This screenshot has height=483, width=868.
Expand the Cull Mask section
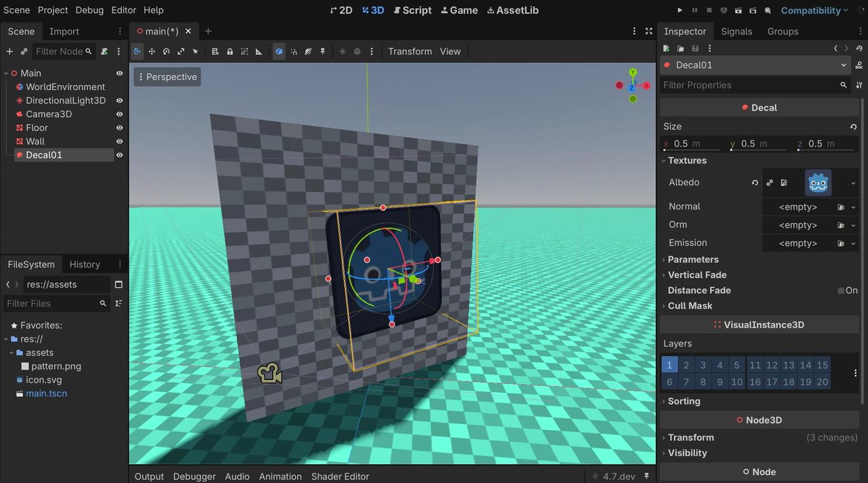click(x=690, y=306)
